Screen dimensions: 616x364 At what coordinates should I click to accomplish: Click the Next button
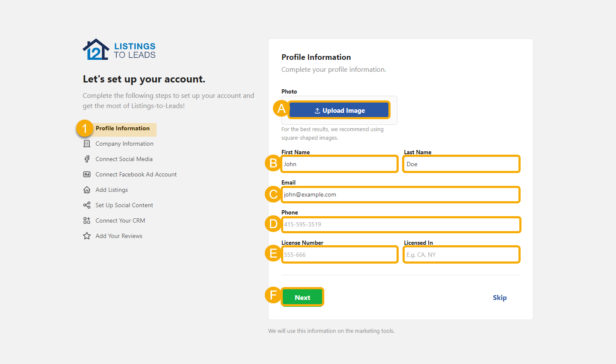(302, 296)
